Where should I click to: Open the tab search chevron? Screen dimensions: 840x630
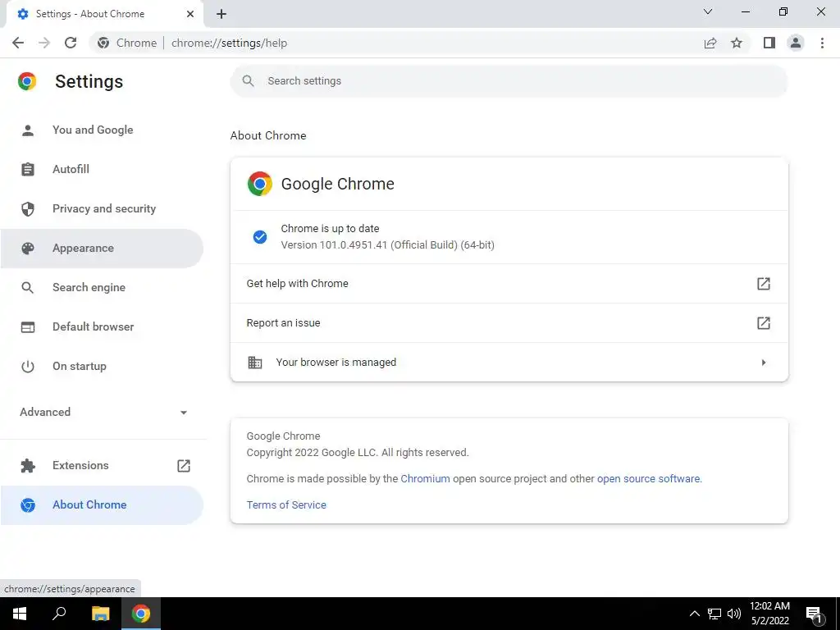708,11
